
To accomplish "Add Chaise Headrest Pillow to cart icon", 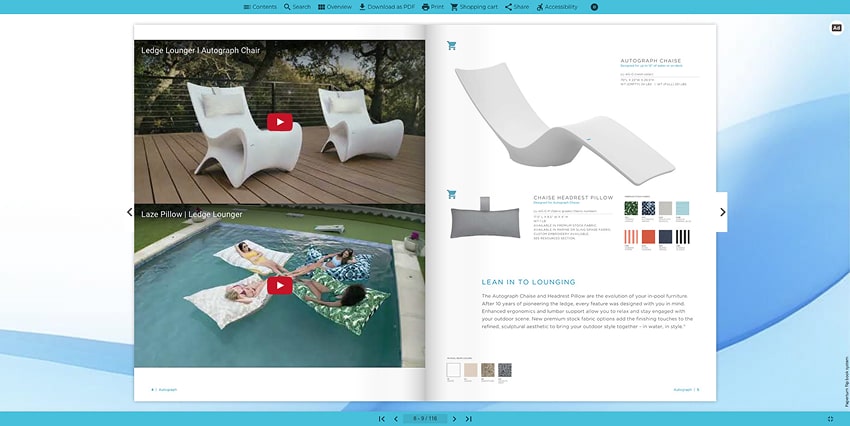I will pos(452,194).
